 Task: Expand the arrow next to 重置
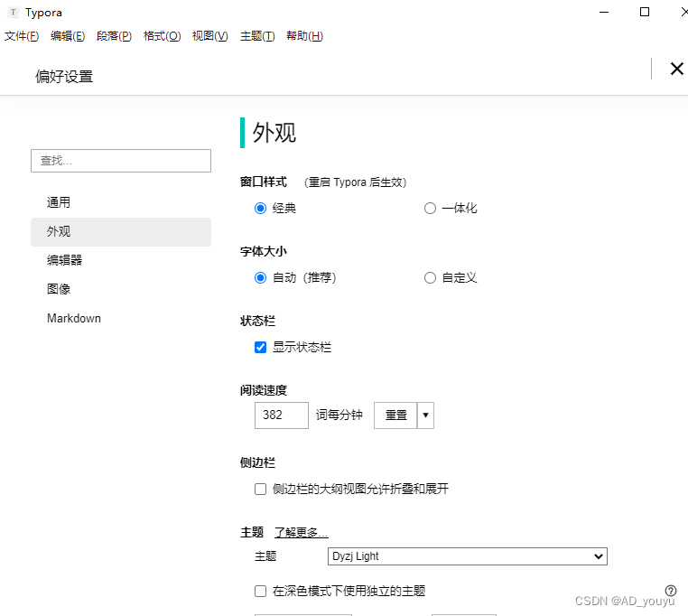coord(425,415)
